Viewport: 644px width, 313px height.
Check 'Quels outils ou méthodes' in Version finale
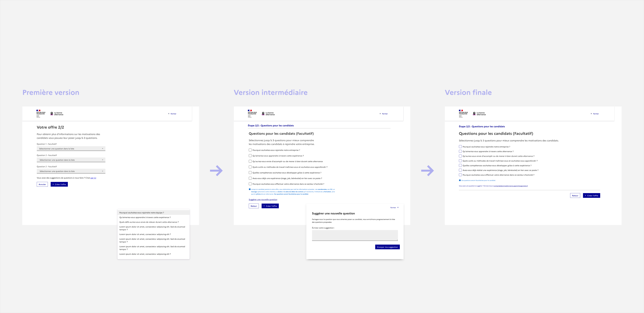point(460,161)
